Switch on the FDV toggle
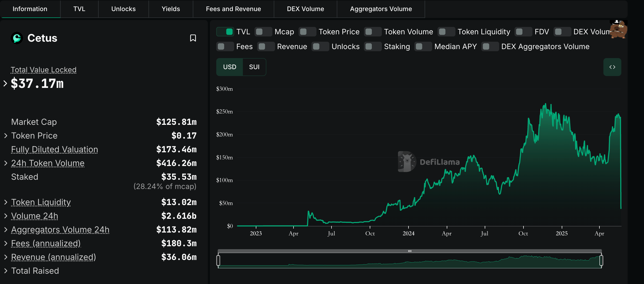This screenshot has width=644, height=284. tap(523, 32)
